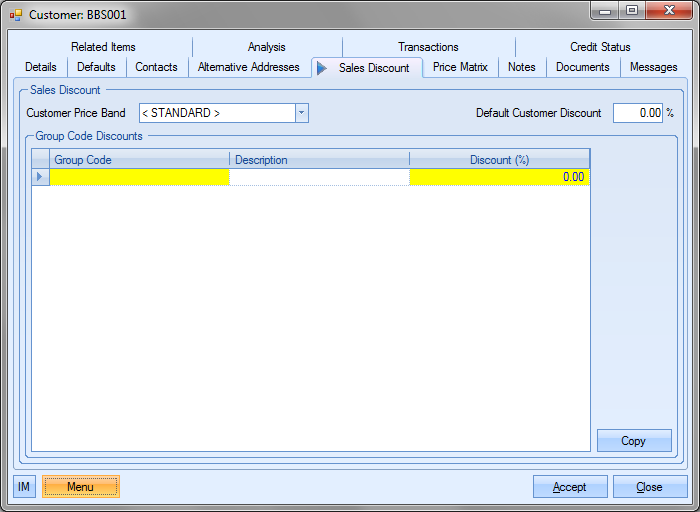The height and width of the screenshot is (512, 700).
Task: Sort by Group Code column header
Action: 140,160
